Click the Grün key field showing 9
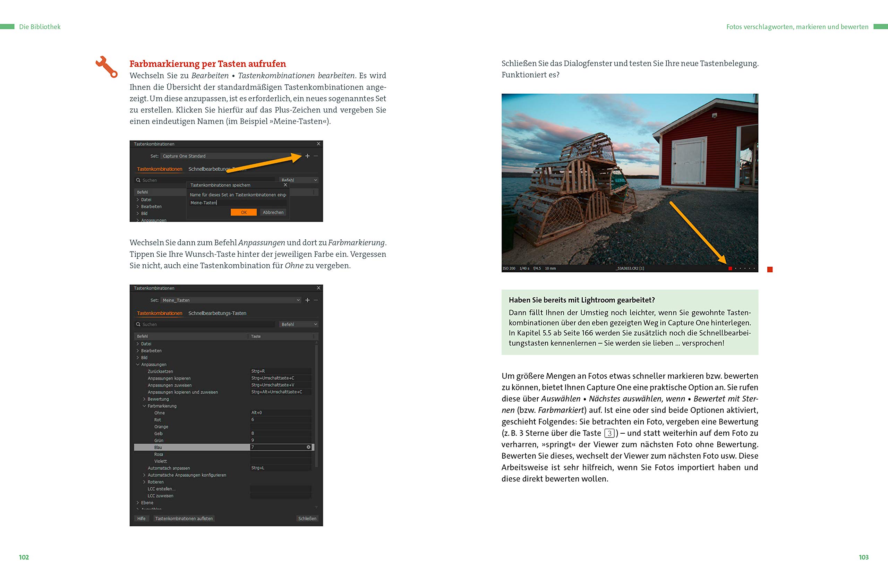 click(281, 440)
